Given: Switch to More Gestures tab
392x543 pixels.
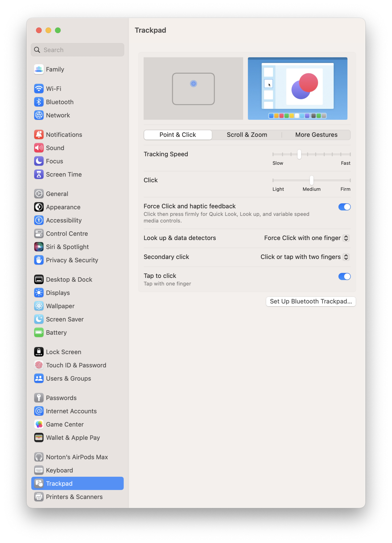Looking at the screenshot, I should (x=316, y=135).
